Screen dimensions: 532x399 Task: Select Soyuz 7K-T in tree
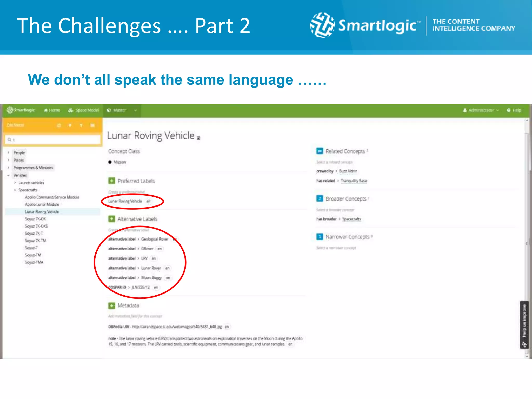(x=34, y=234)
